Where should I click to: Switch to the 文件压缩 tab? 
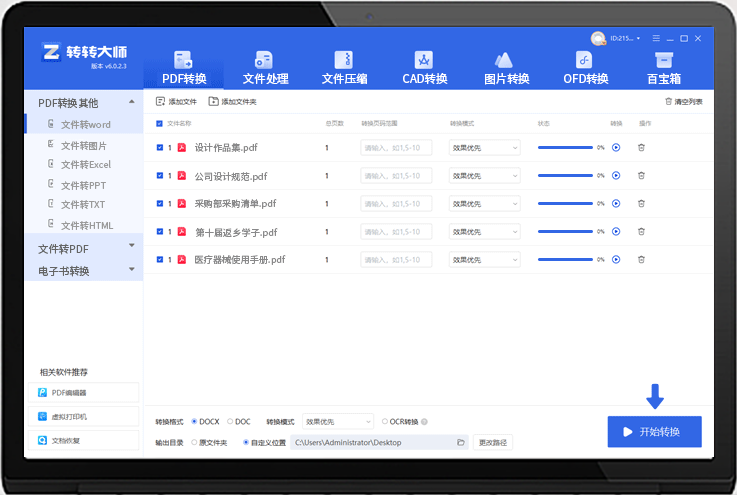(x=344, y=68)
